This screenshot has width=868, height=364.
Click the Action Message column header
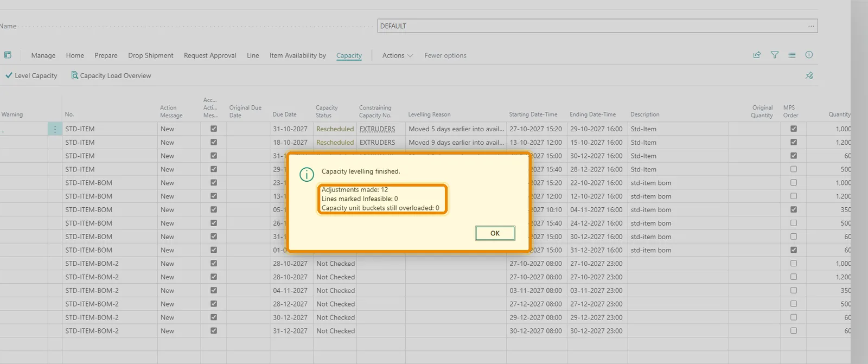point(171,111)
